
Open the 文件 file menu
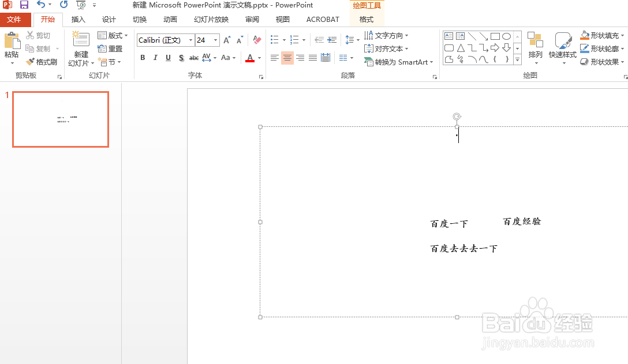point(14,19)
